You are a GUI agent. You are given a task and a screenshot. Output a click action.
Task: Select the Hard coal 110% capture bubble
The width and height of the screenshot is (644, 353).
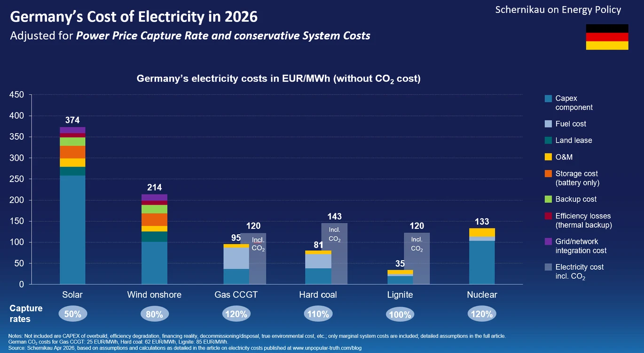click(x=318, y=314)
